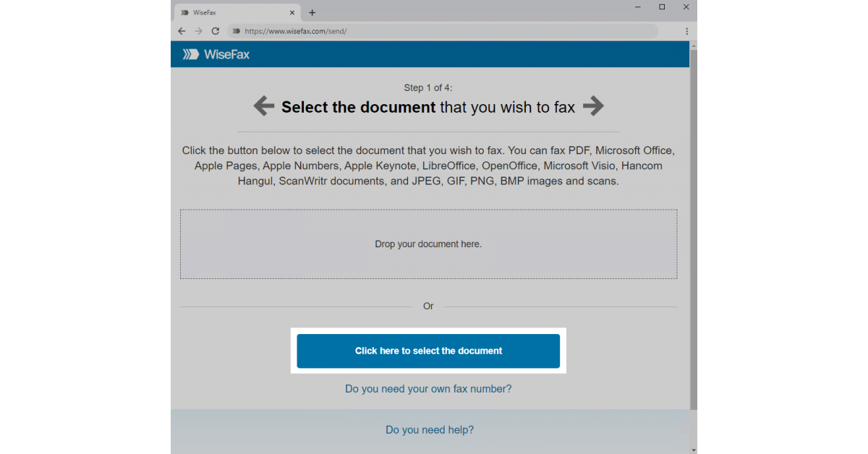The width and height of the screenshot is (868, 454).
Task: Click the WiseFax logo in the header
Action: point(216,54)
